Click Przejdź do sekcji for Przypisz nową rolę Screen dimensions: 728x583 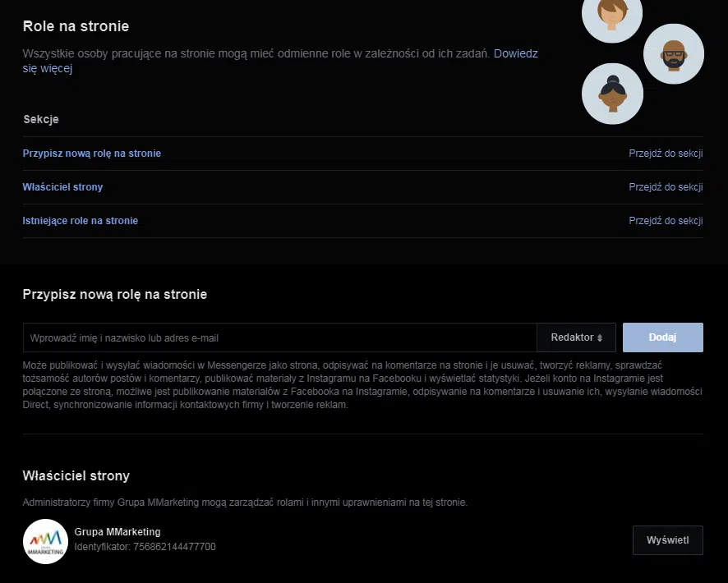(666, 154)
